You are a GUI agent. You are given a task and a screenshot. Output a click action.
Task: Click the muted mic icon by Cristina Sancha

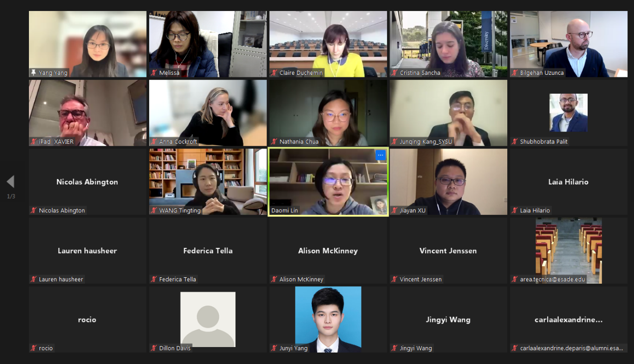(395, 73)
